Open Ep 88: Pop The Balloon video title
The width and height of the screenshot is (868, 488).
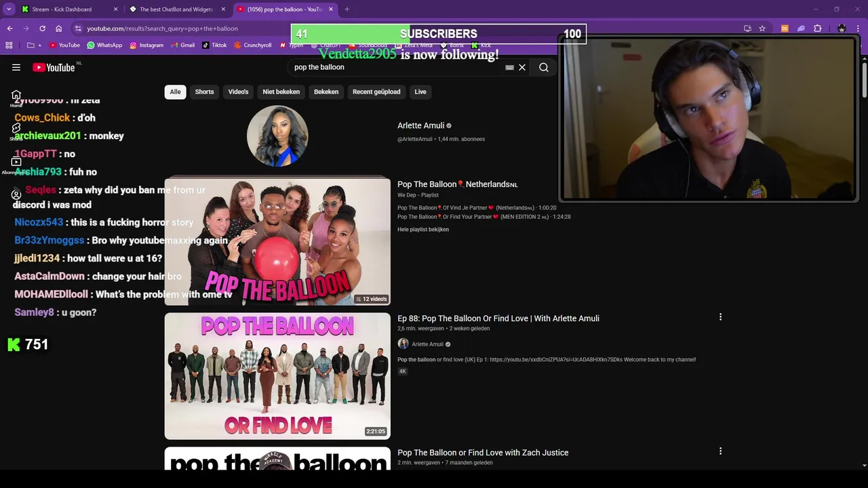point(498,319)
